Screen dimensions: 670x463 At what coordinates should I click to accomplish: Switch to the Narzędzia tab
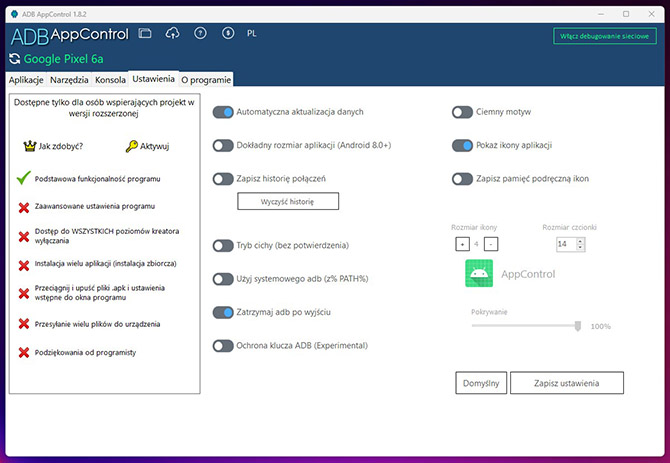[69, 80]
